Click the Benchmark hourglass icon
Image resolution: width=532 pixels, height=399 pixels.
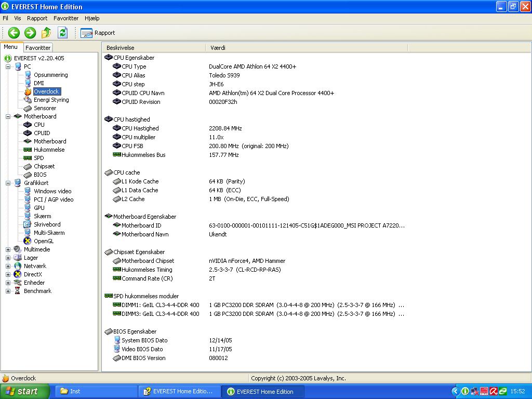tap(18, 291)
